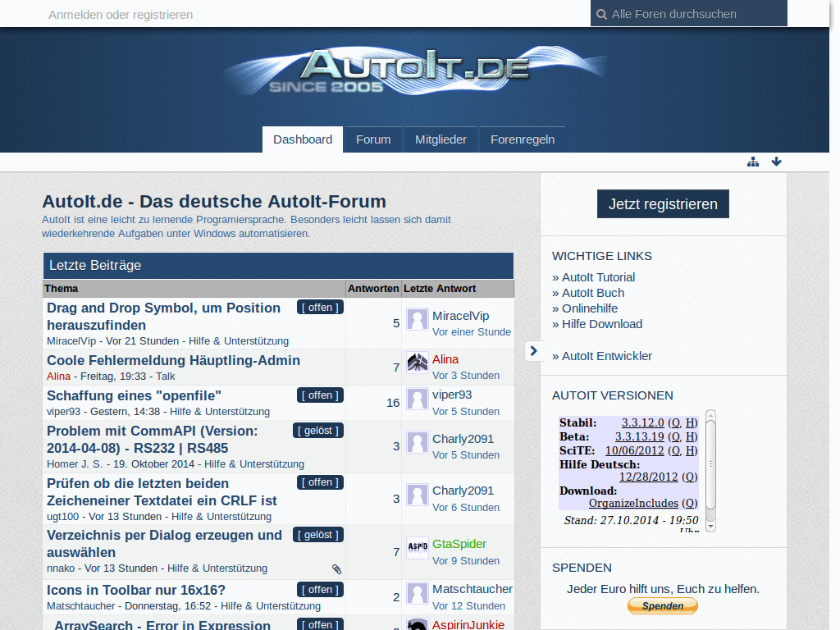This screenshot has width=840, height=630.
Task: Click the Spenden donation button
Action: 662,605
